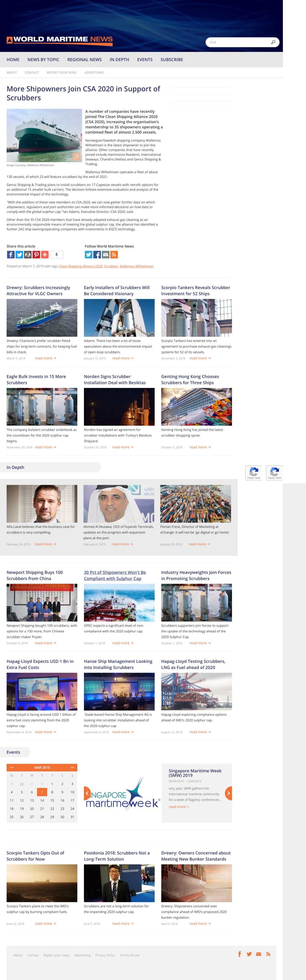Select February 26 in events calendar

point(22,784)
